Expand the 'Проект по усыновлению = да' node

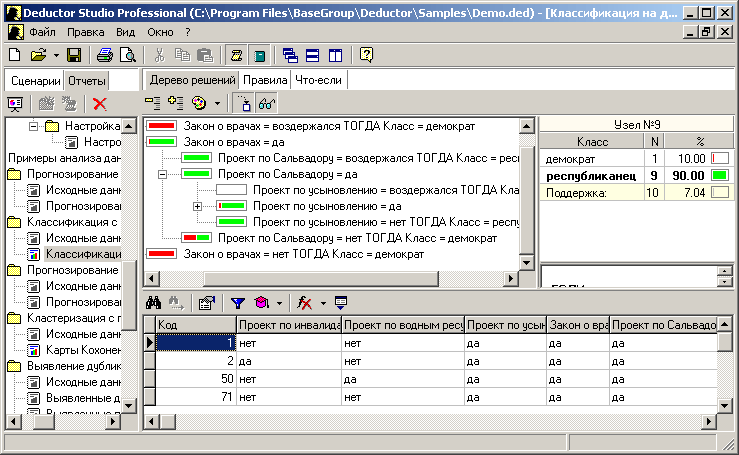(198, 206)
